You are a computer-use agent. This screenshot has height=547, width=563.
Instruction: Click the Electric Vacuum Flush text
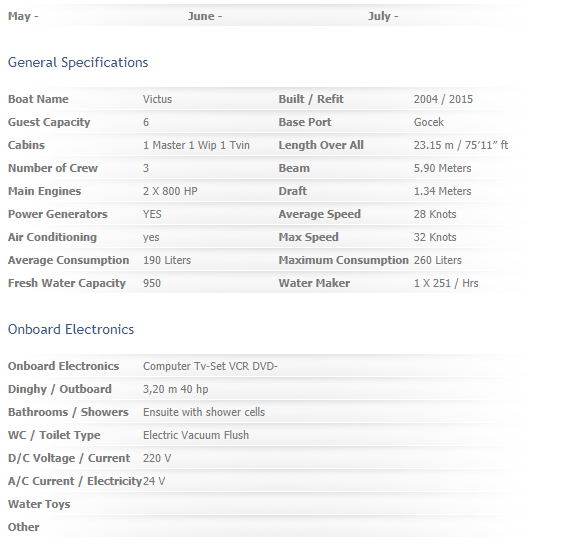tap(196, 435)
